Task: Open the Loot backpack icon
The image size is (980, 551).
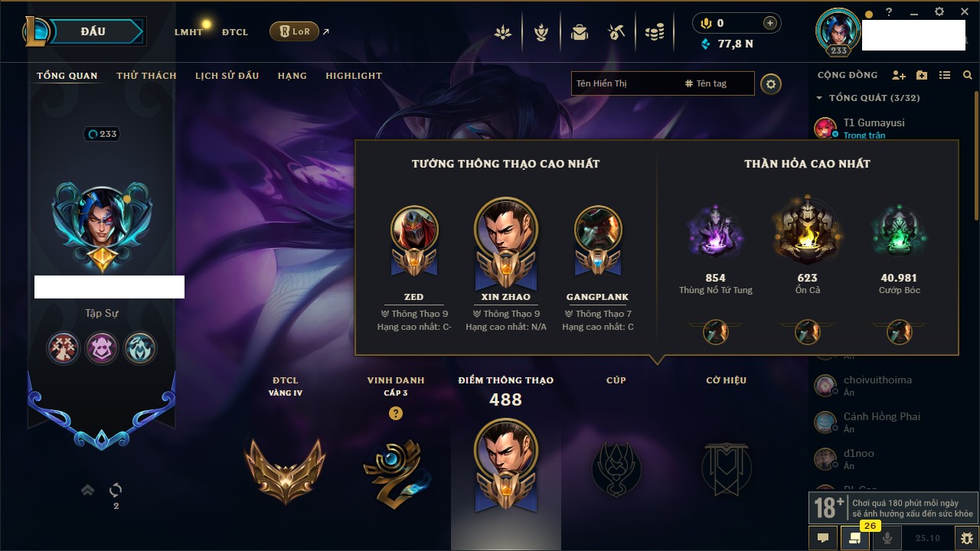Action: pos(580,32)
